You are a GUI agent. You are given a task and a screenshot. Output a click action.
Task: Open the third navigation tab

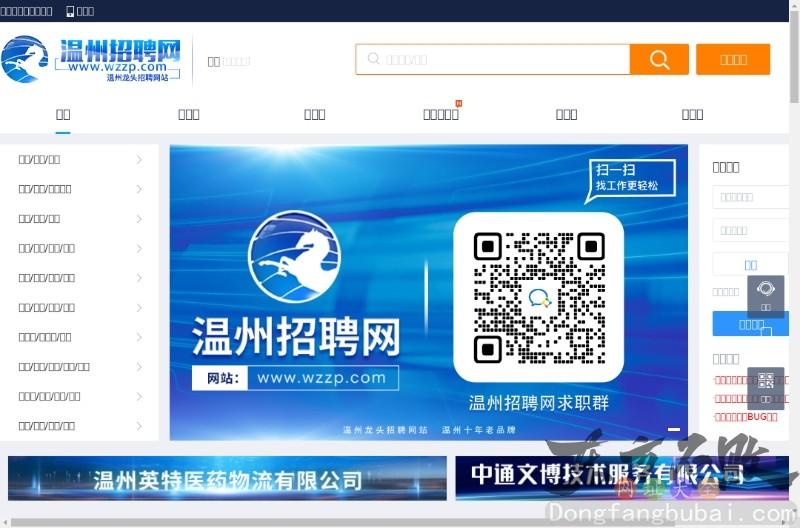[315, 114]
